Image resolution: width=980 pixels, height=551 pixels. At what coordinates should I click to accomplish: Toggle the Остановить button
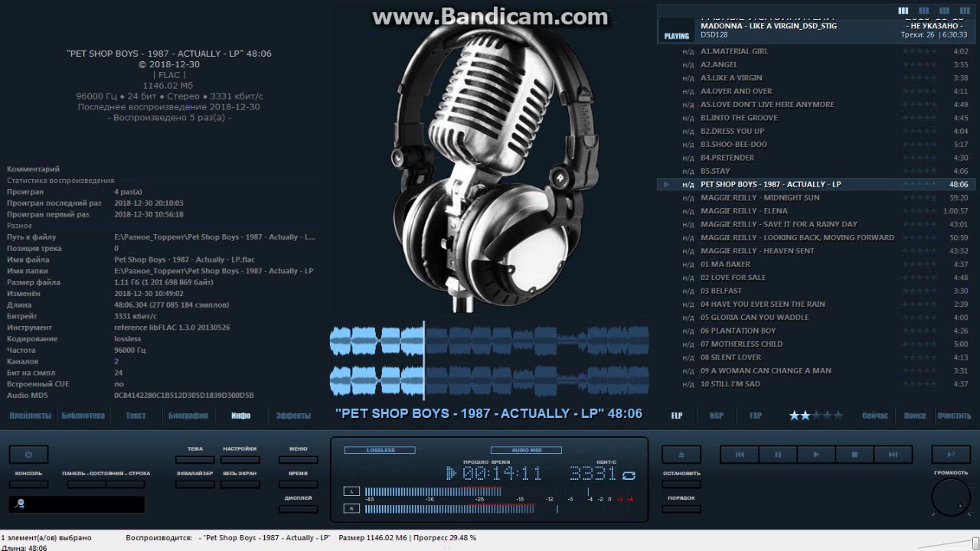click(x=681, y=484)
